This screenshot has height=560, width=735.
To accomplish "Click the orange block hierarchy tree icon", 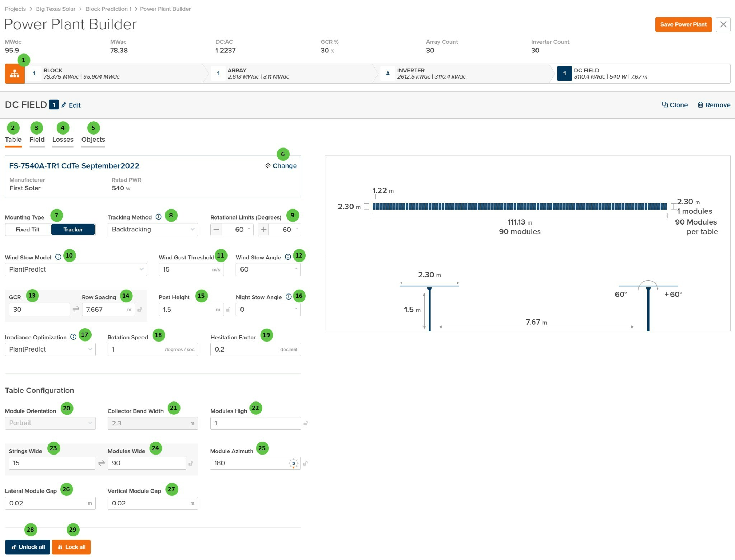I will click(x=15, y=74).
